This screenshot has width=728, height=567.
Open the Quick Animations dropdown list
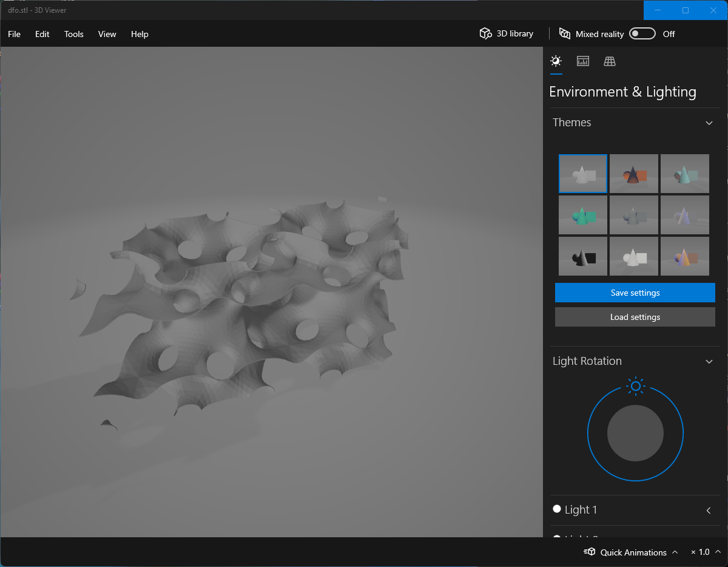tap(675, 552)
